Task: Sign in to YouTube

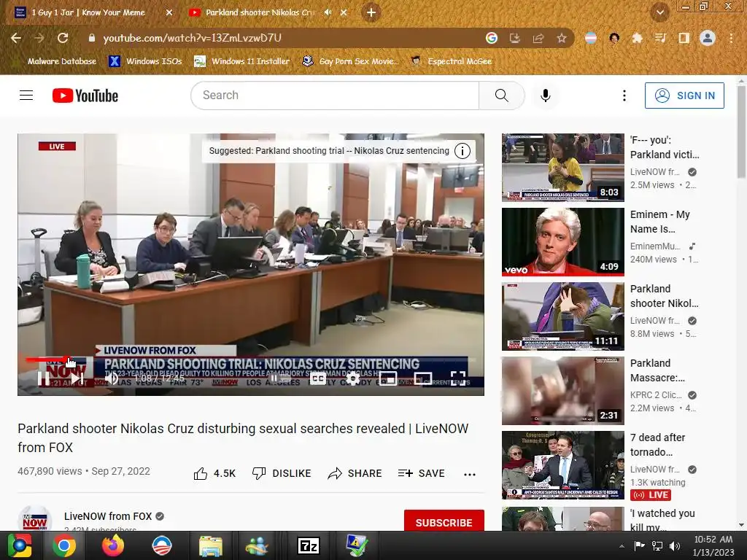Action: click(x=684, y=96)
